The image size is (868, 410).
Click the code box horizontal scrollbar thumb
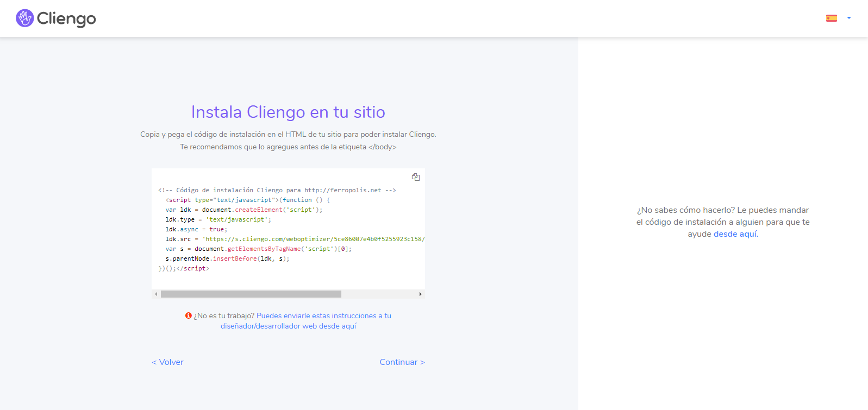251,294
